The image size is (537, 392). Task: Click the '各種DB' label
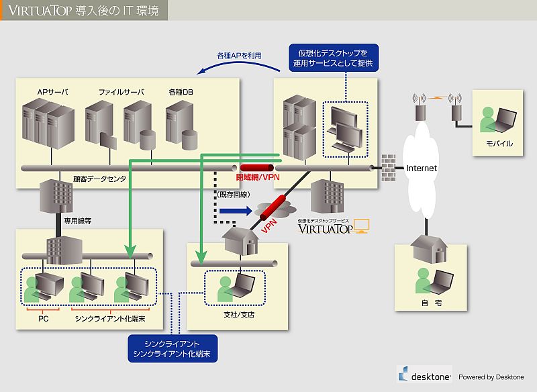[181, 92]
